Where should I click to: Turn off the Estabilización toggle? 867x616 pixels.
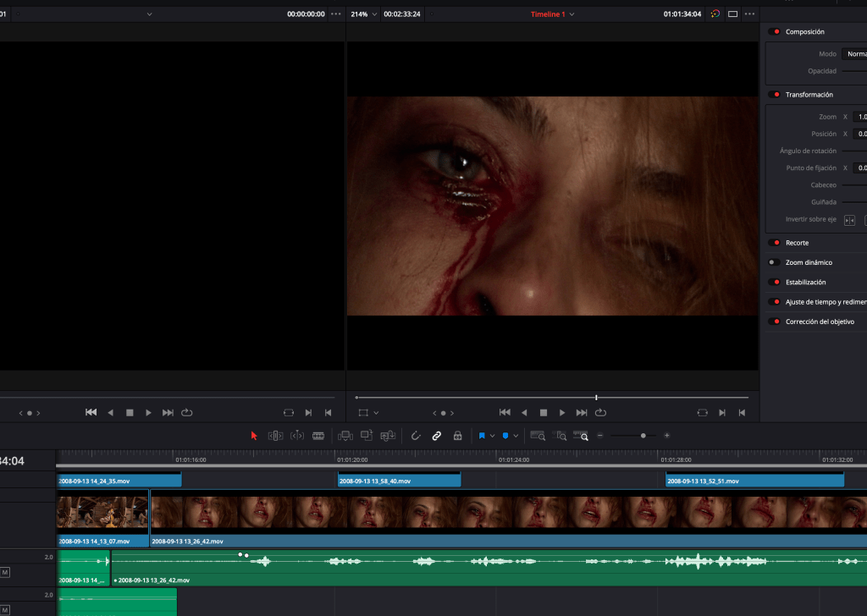coord(774,283)
